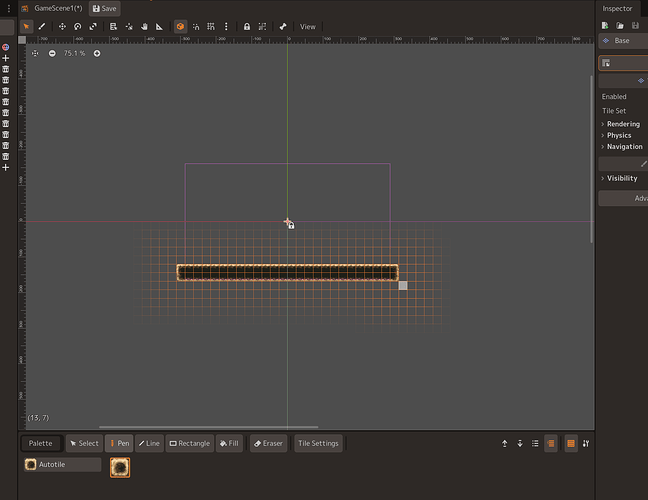Screen dimensions: 648x500
Task: Select the Rotate mode tool
Action: pos(78,27)
